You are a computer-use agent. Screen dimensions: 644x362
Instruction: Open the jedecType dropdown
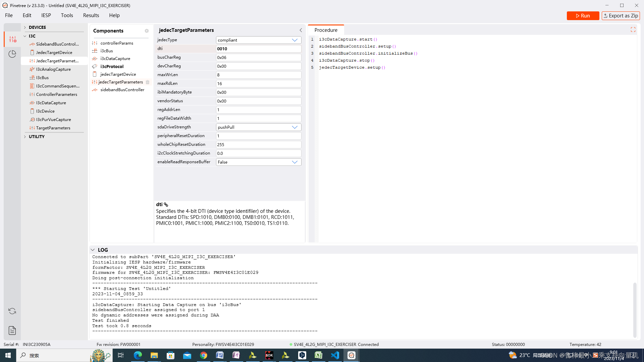[x=259, y=40]
